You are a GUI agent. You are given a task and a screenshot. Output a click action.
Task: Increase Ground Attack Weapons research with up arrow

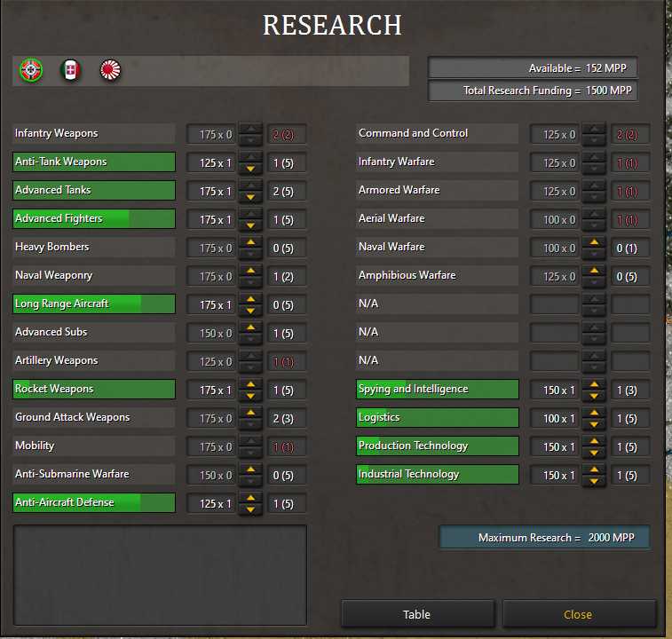coord(250,413)
